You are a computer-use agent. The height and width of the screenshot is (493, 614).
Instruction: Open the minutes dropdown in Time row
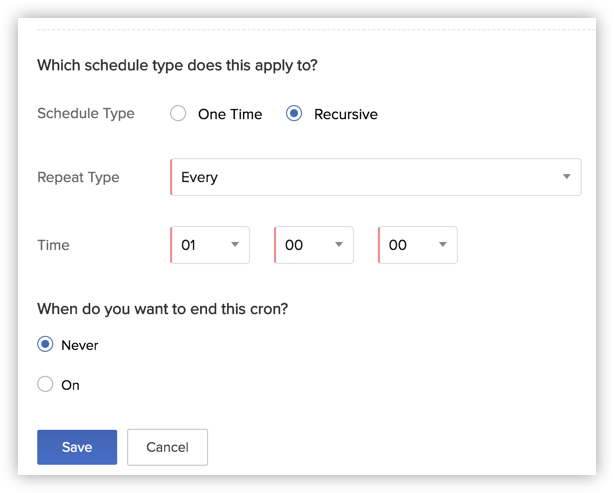click(x=308, y=245)
